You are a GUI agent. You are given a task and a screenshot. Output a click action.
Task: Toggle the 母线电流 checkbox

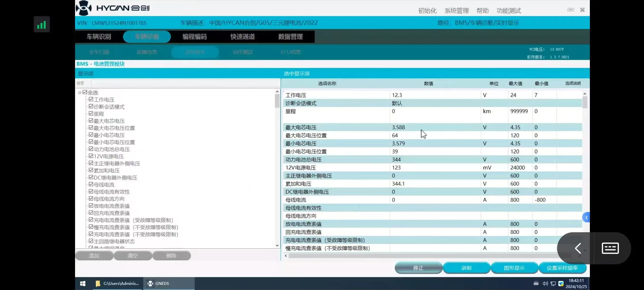[x=91, y=184]
